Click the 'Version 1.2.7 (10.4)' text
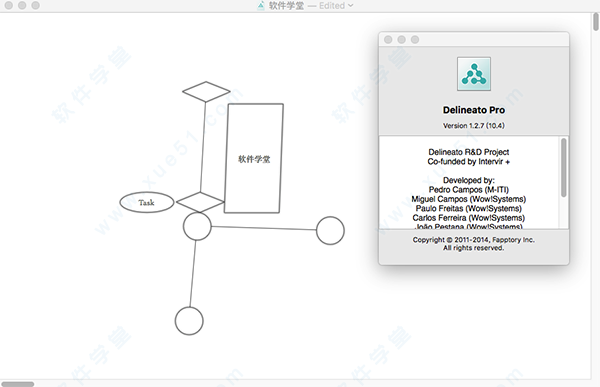 [474, 126]
